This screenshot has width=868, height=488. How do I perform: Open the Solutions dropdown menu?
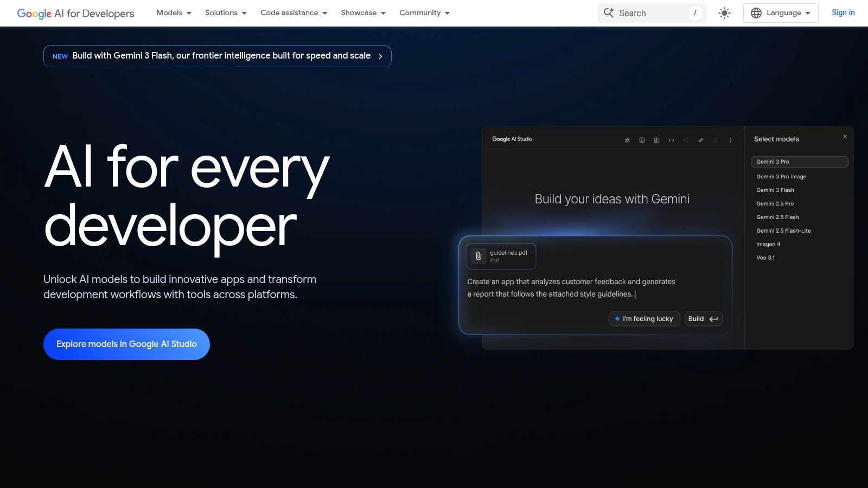point(225,12)
